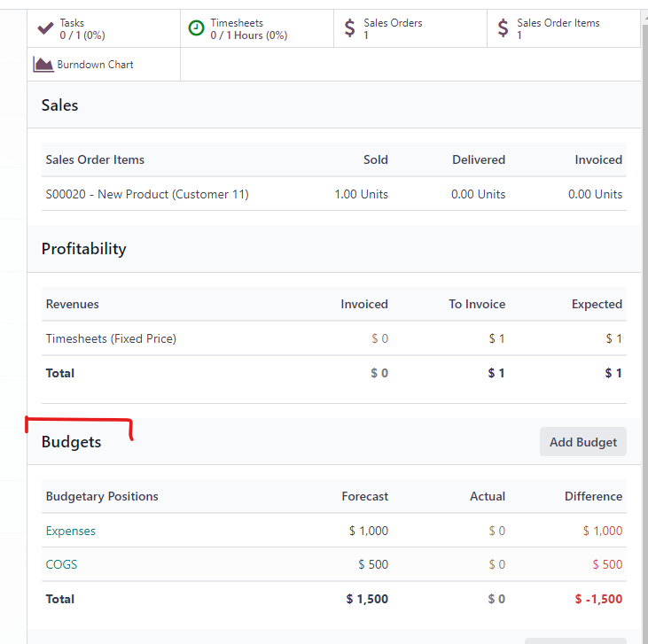
Task: Open the Expenses budgetary position link
Action: [71, 531]
